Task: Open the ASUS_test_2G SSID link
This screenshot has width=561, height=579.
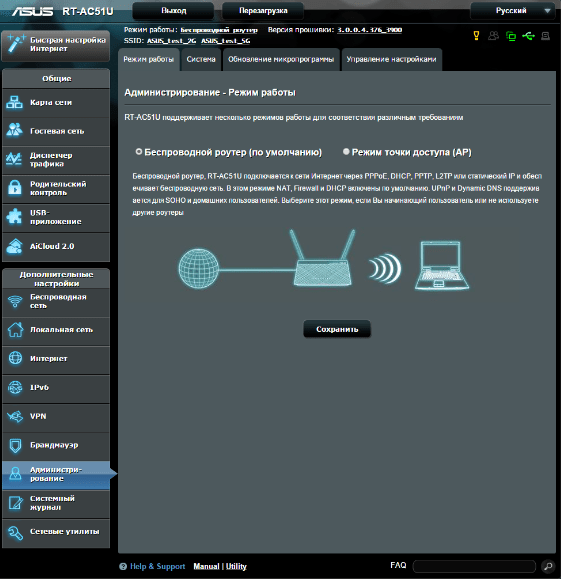Action: coord(171,41)
